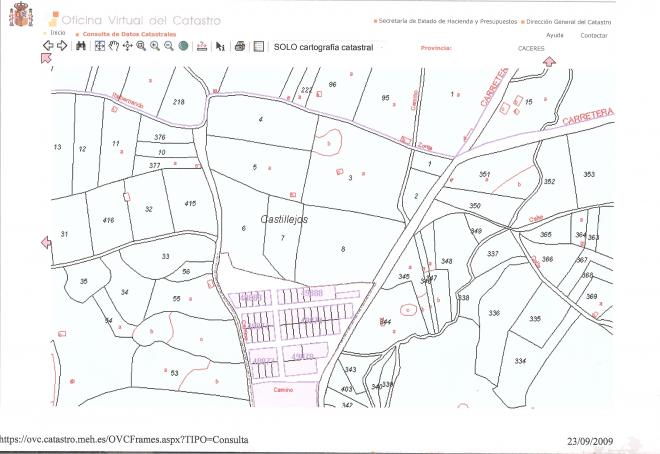Click the previous view left arrow icon
660x454 pixels.
click(x=47, y=46)
